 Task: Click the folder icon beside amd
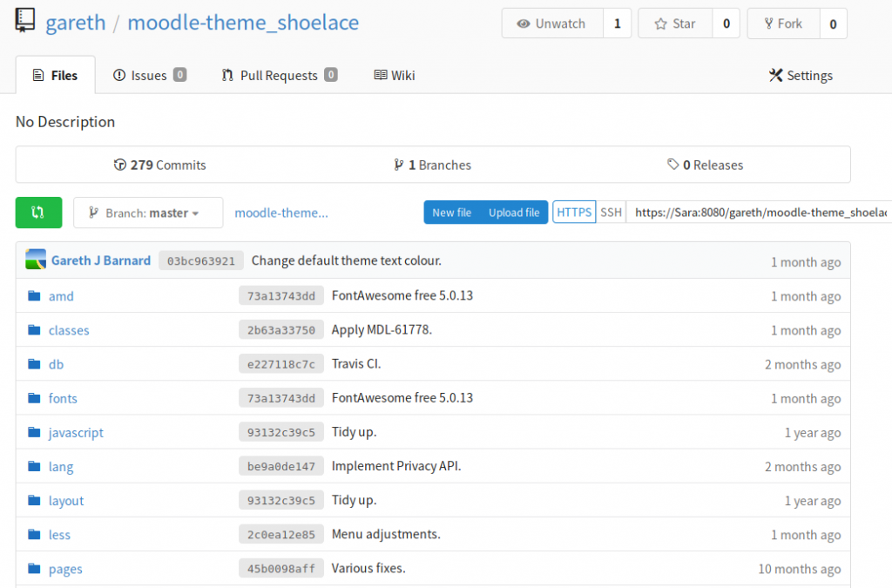34,296
